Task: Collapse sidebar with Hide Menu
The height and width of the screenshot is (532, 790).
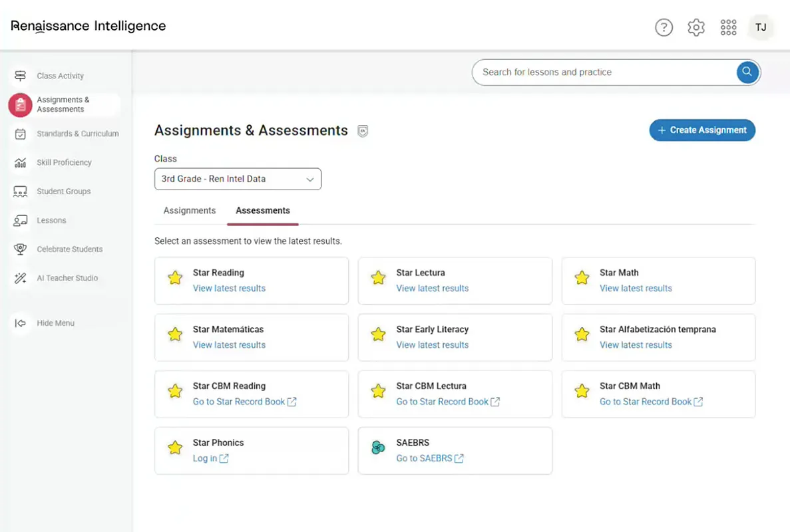Action: click(x=55, y=323)
